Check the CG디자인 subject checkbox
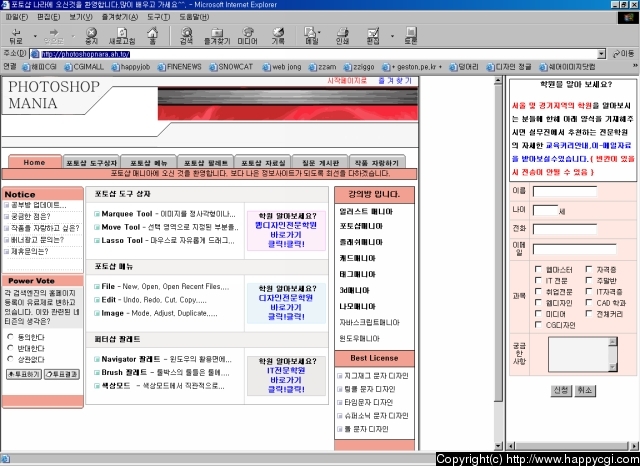 [x=538, y=324]
